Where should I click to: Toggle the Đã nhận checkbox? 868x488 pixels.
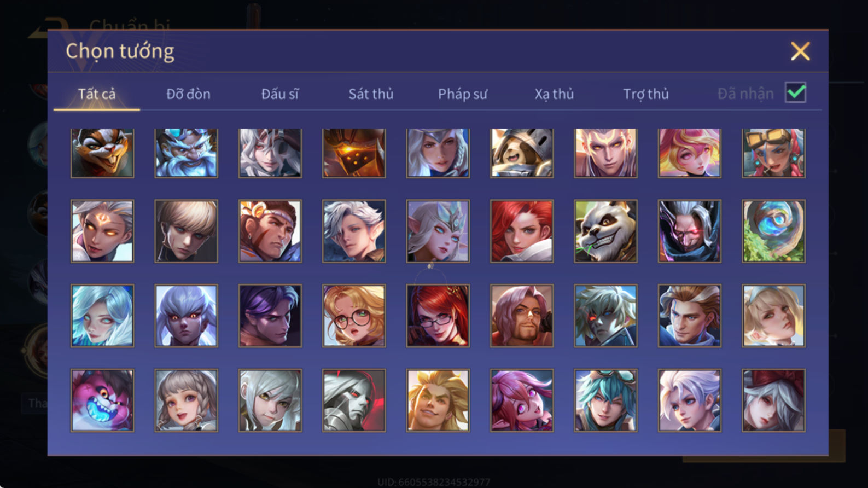(796, 92)
